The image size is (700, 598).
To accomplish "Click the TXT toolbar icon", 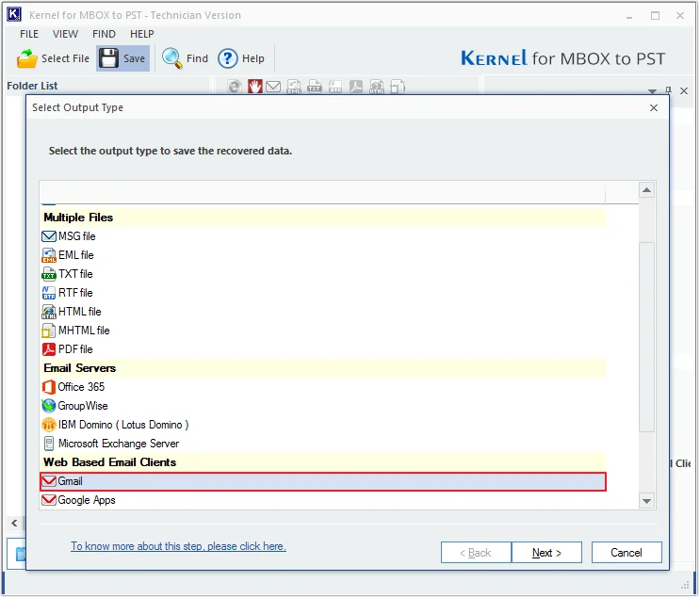I will click(315, 87).
